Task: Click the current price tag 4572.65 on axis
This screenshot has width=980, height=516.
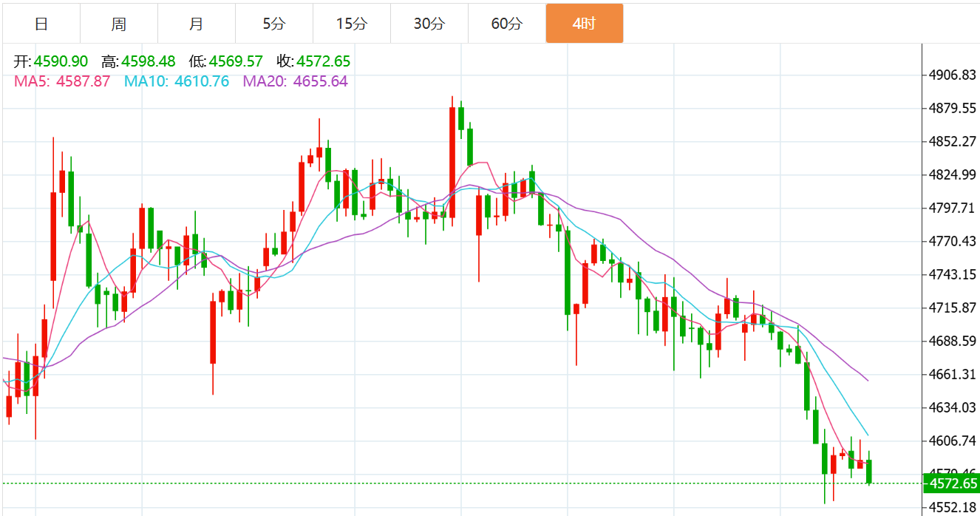Action: (952, 483)
